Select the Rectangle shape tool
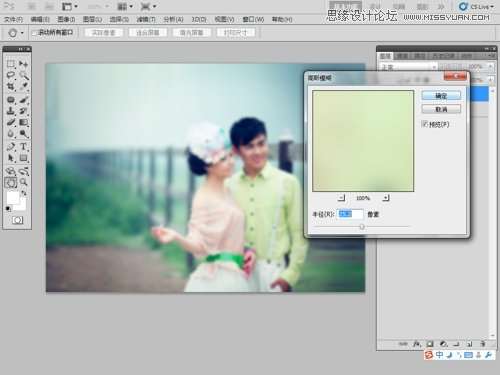The width and height of the screenshot is (500, 375). (x=23, y=158)
